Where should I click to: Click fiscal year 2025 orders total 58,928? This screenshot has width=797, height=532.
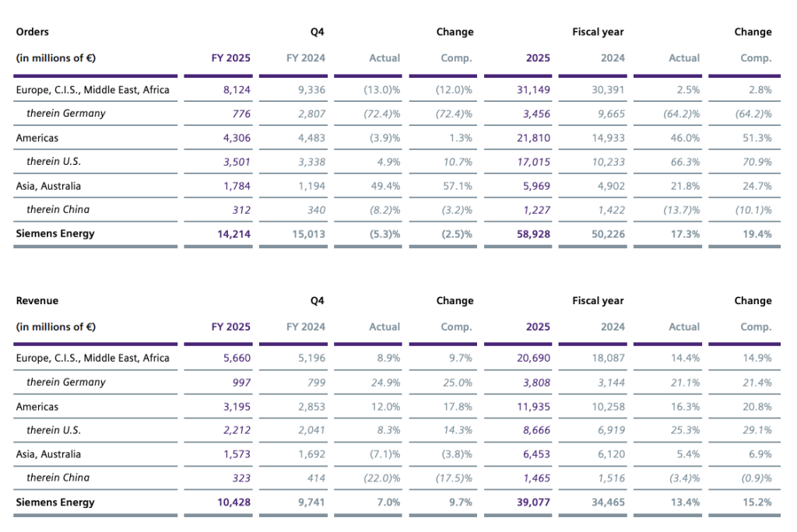coord(533,233)
